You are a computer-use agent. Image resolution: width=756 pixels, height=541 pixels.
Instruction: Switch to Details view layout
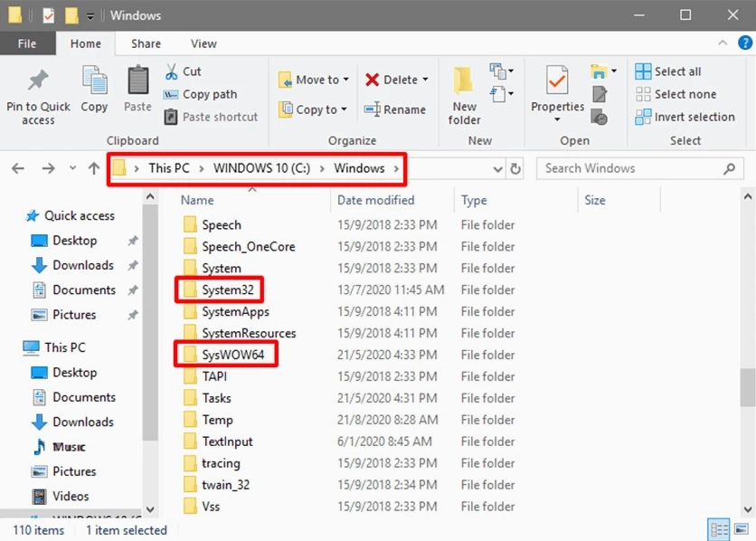[x=718, y=530]
